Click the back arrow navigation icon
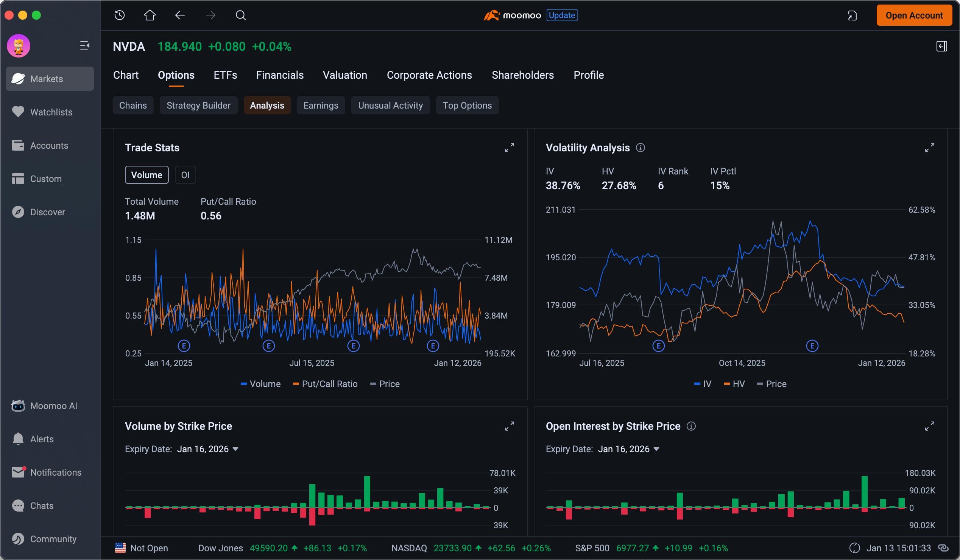The height and width of the screenshot is (560, 960). (x=180, y=15)
